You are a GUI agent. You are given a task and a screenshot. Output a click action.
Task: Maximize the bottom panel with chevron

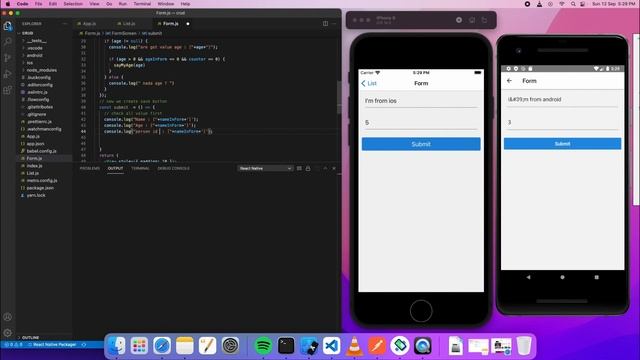point(325,168)
